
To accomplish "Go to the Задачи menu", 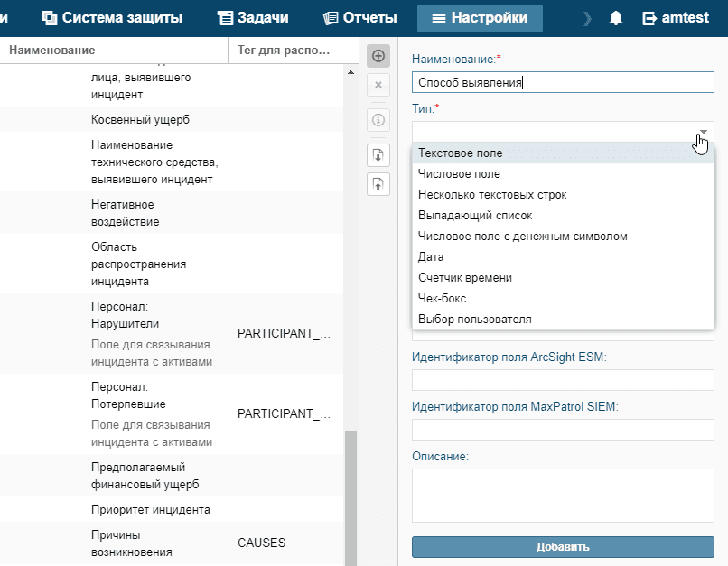I will click(253, 18).
